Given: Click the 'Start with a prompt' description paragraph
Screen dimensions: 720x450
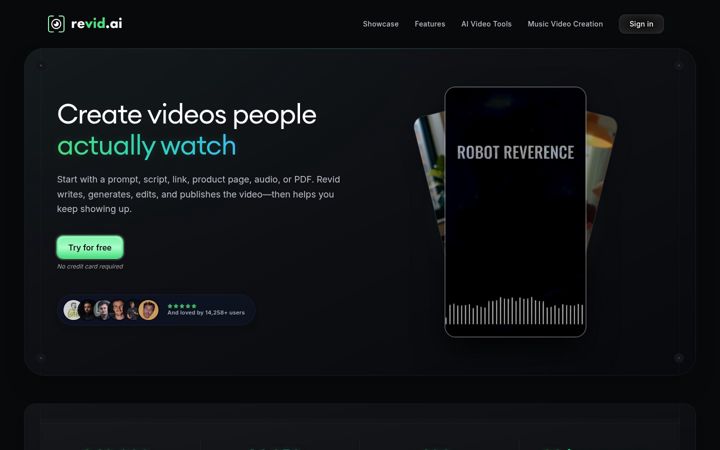Looking at the screenshot, I should click(198, 194).
